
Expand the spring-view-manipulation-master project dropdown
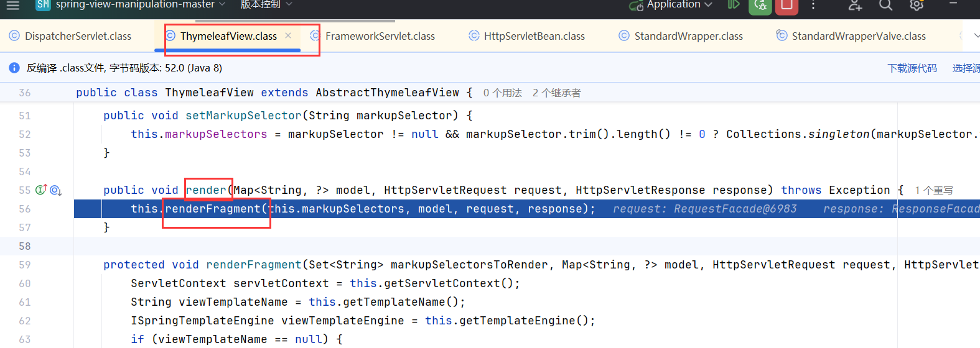tap(134, 5)
